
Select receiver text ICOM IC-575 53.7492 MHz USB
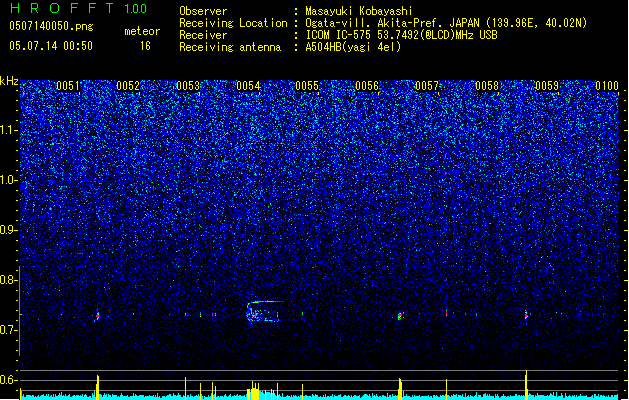point(401,35)
